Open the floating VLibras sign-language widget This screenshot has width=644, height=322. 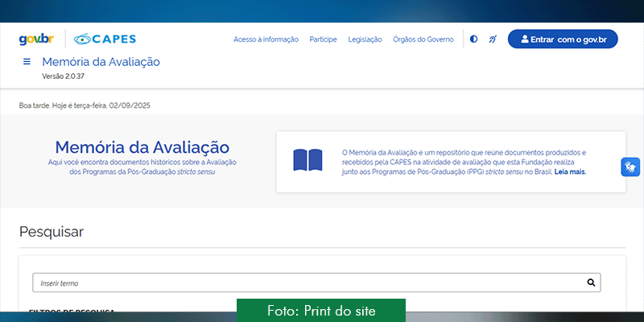630,167
